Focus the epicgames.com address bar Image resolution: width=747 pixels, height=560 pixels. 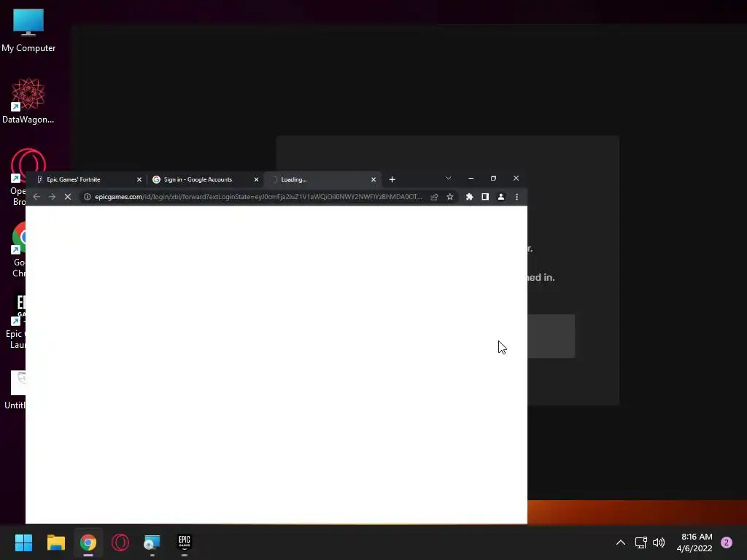(258, 197)
